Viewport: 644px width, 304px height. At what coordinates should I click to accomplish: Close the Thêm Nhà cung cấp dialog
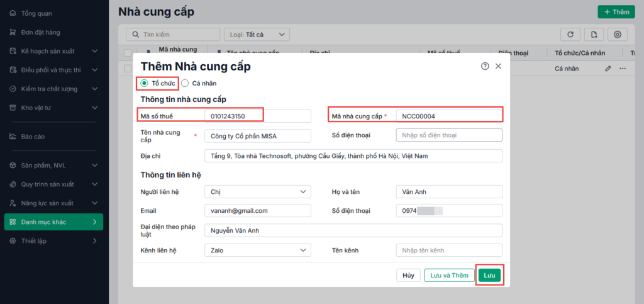(x=498, y=66)
